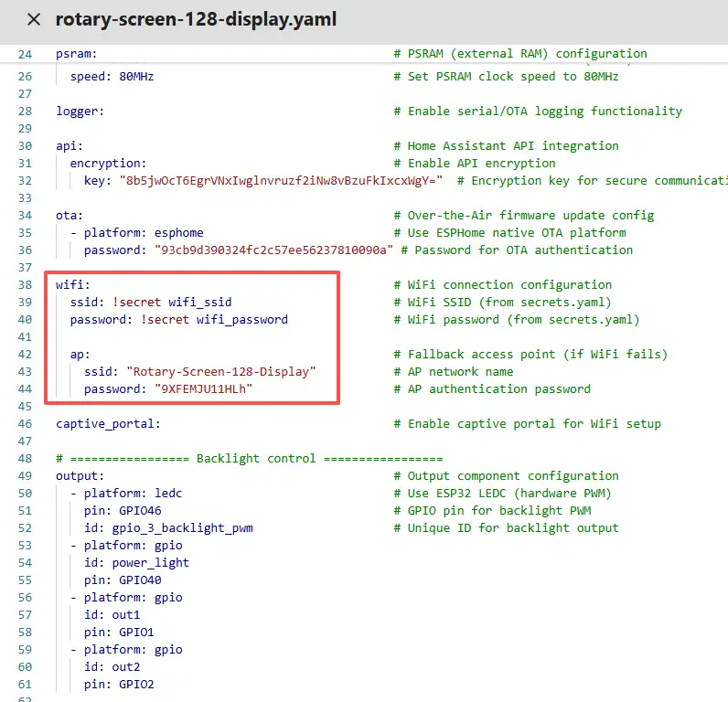Click the speed: 80MHz setting
The height and width of the screenshot is (702, 728).
tap(112, 76)
